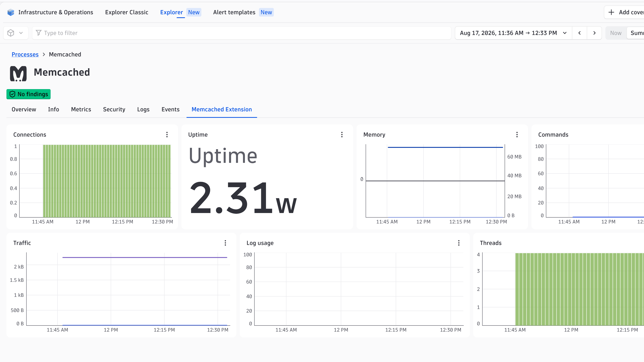Click the shield icon in No findings
Image resolution: width=644 pixels, height=362 pixels.
coord(12,94)
